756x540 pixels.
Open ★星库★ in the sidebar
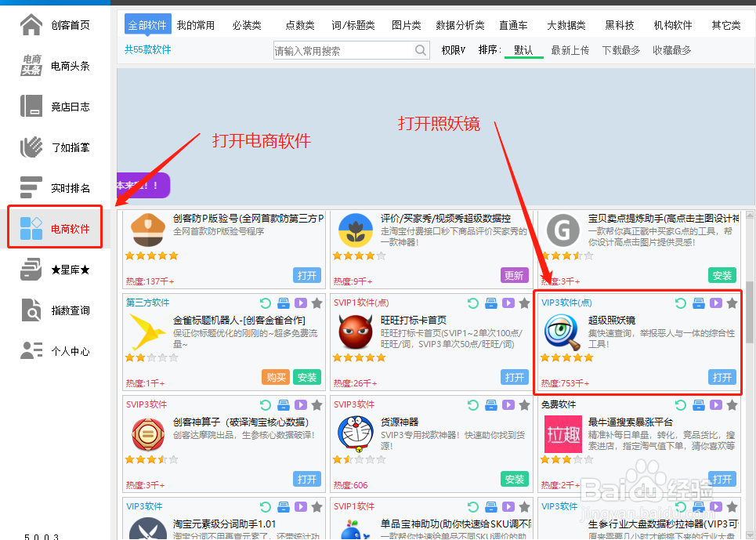click(55, 270)
